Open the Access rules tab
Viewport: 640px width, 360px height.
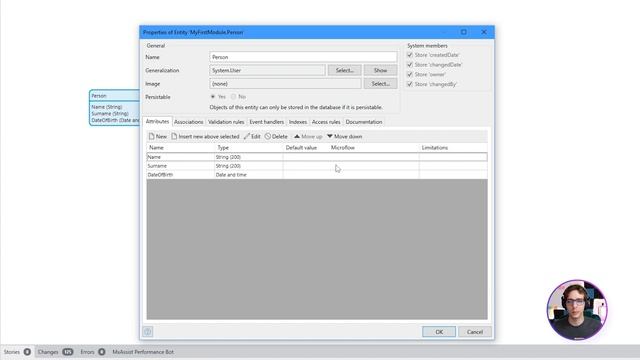pos(326,122)
